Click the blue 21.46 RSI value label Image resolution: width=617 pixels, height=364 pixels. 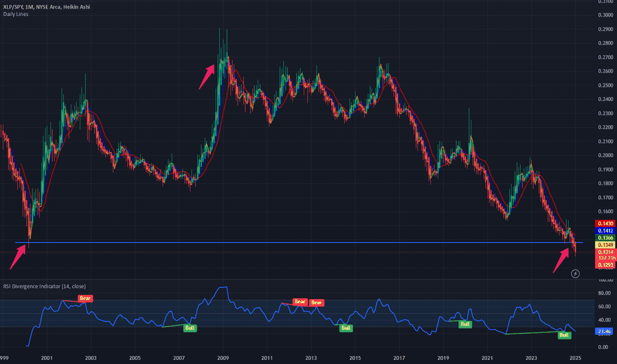click(x=604, y=332)
